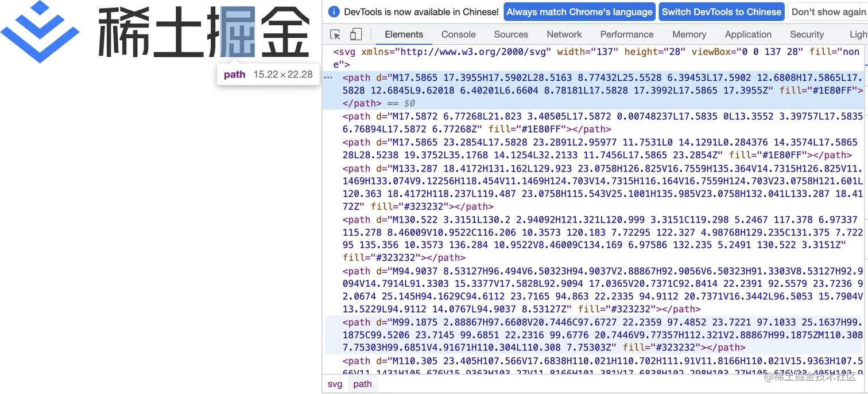Click Switch DevTools to Chinese button
Screen dimensions: 868x394
[721, 11]
